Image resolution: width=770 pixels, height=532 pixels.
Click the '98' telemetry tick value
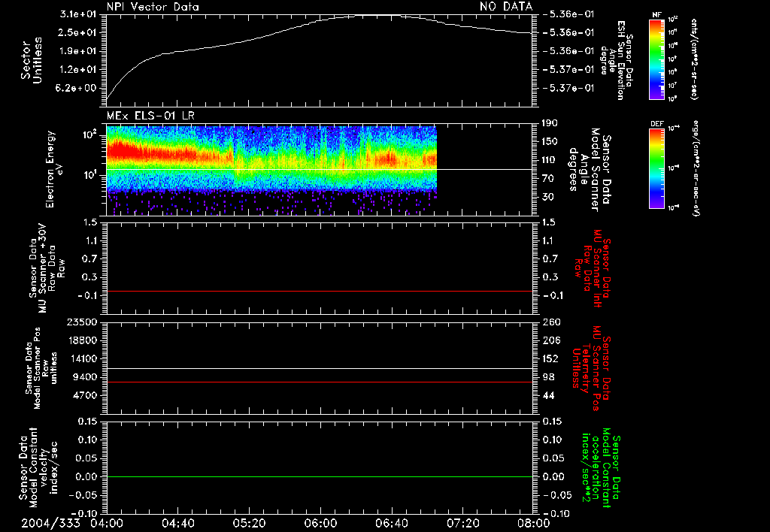pyautogui.click(x=548, y=377)
